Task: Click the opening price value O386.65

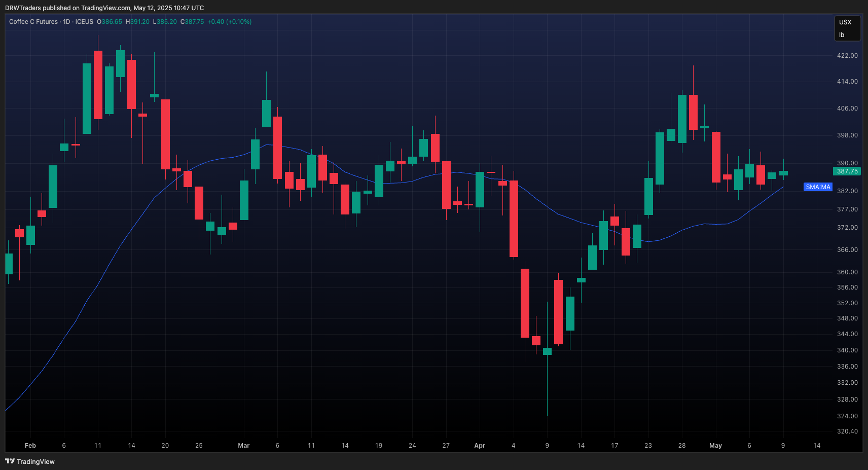Action: 110,22
